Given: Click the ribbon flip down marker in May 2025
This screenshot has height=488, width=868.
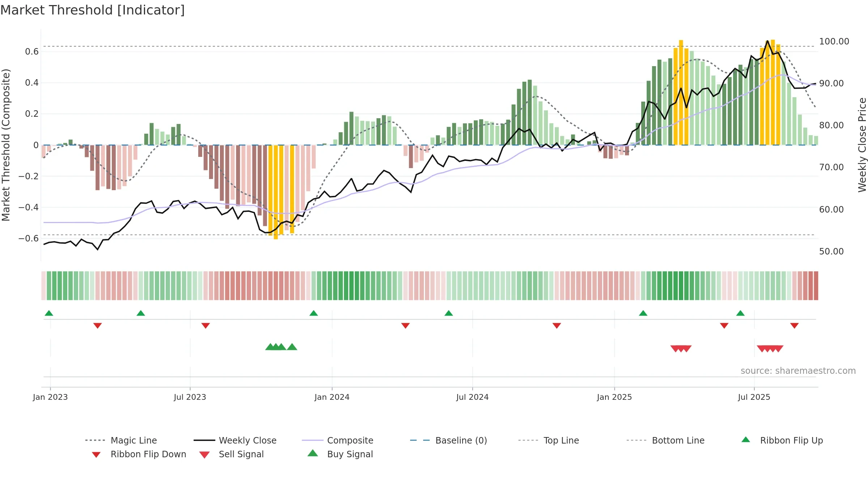Looking at the screenshot, I should tap(724, 326).
